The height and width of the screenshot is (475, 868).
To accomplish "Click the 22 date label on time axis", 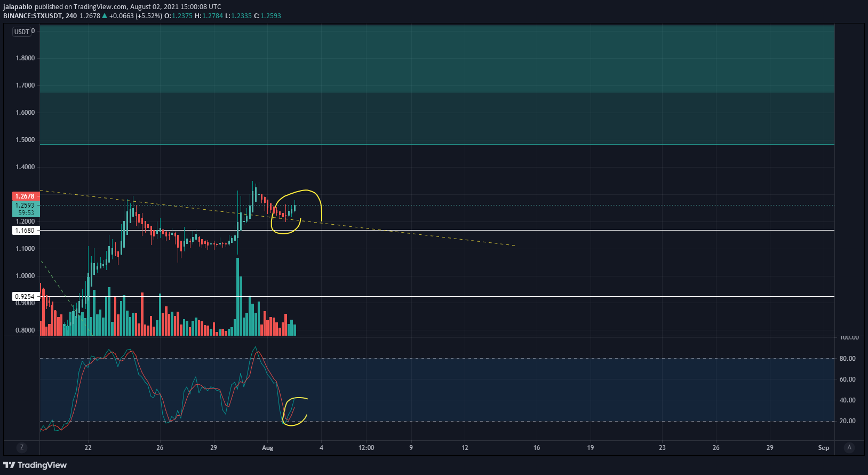I will tap(88, 448).
